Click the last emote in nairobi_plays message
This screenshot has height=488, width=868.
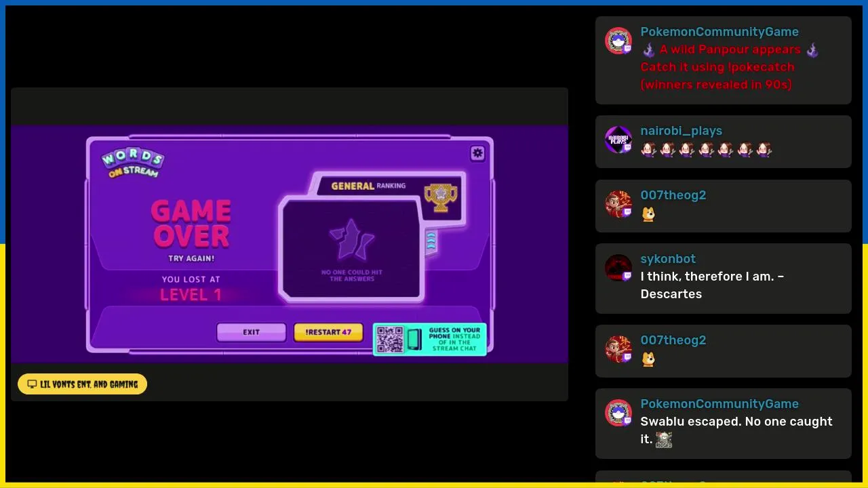(x=764, y=149)
